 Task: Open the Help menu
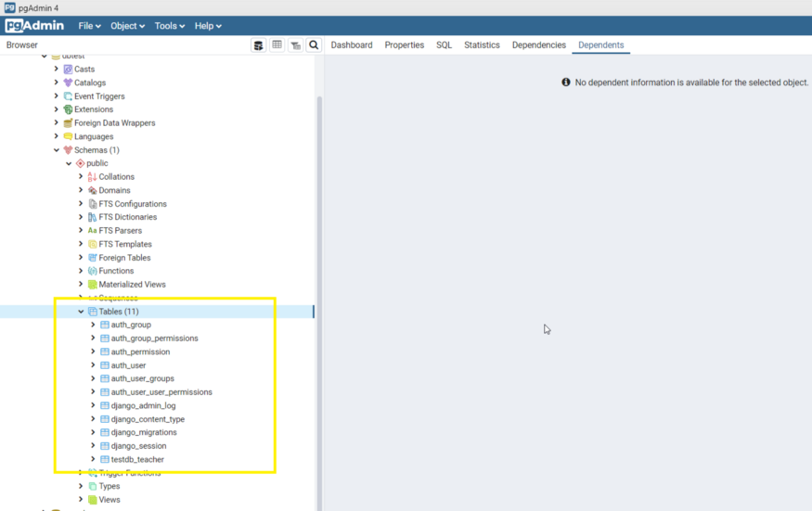208,26
